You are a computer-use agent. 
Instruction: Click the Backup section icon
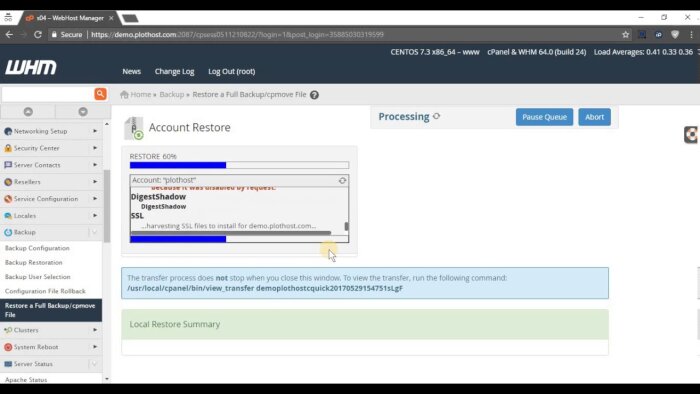(x=8, y=232)
